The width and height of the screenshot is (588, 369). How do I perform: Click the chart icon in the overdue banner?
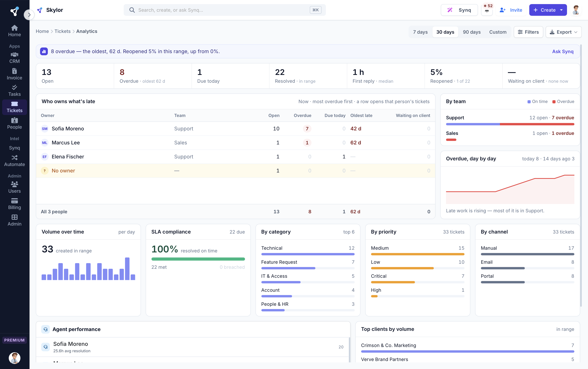(x=44, y=51)
